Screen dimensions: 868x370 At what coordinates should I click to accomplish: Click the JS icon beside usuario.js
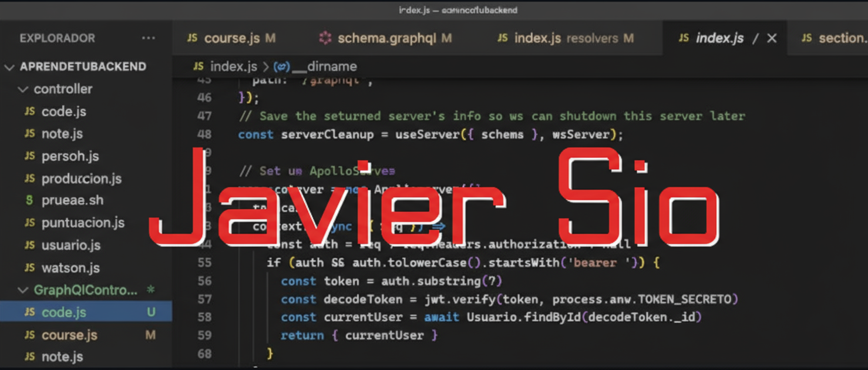[x=29, y=245]
